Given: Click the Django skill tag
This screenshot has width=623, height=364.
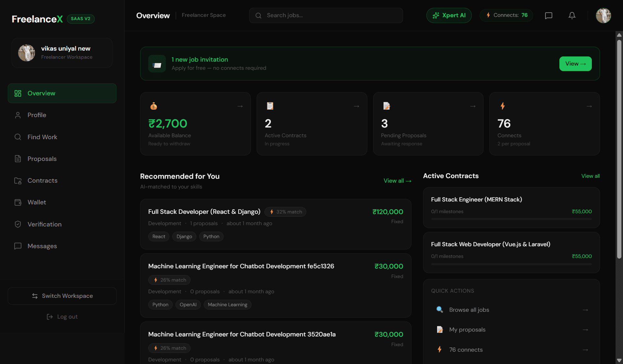Looking at the screenshot, I should pos(184,237).
